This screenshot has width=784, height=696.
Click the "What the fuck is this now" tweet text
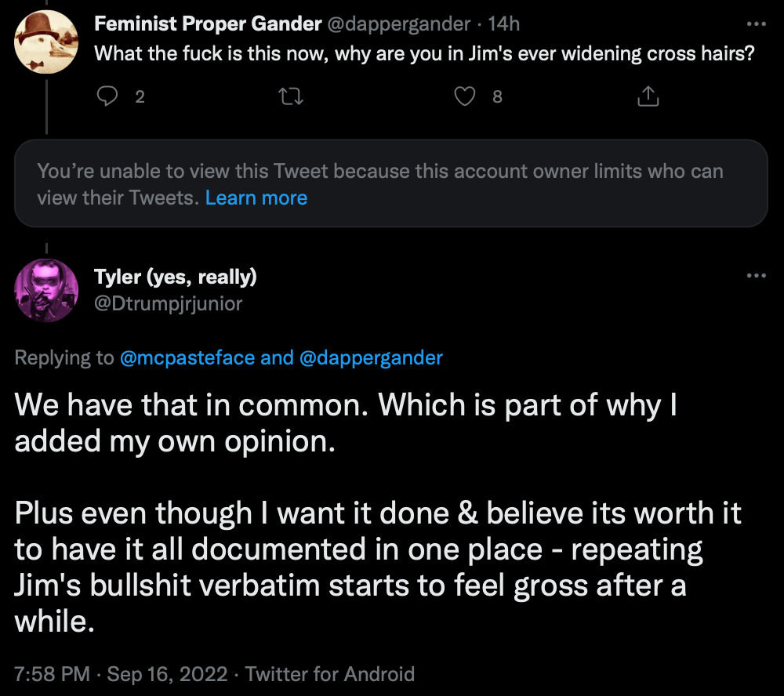pyautogui.click(x=424, y=55)
